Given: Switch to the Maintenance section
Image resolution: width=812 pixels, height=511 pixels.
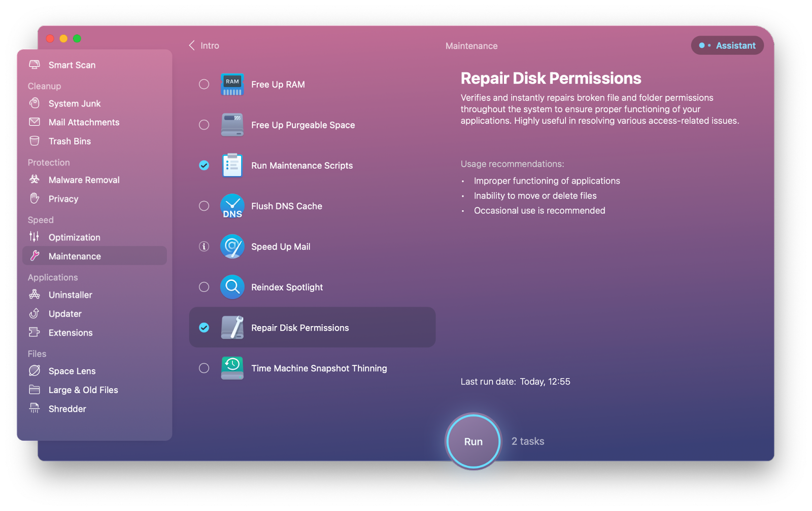Looking at the screenshot, I should pyautogui.click(x=75, y=255).
